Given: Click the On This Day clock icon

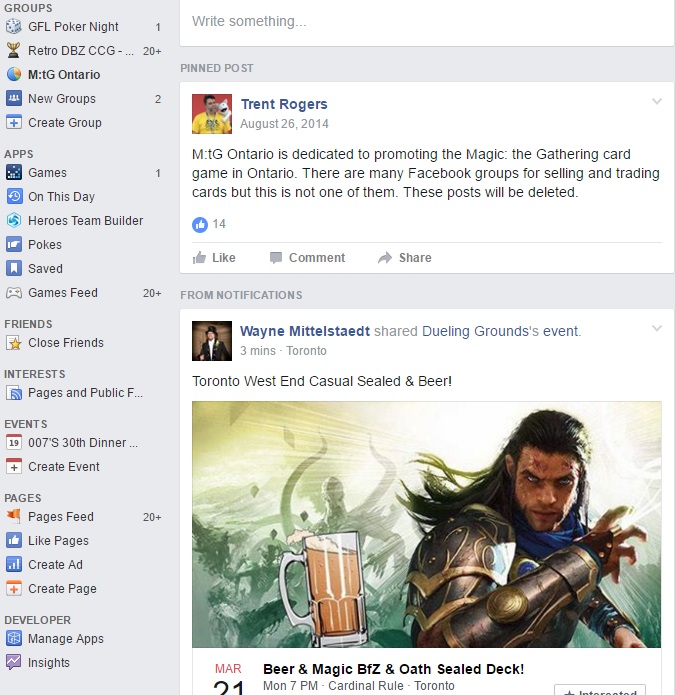Looking at the screenshot, I should click(x=14, y=196).
